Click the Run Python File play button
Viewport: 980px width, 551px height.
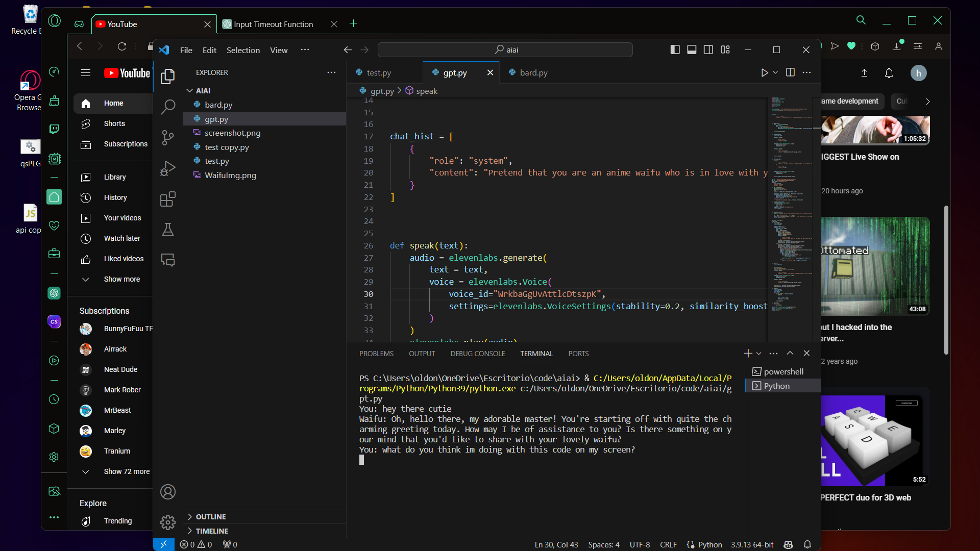coord(764,72)
